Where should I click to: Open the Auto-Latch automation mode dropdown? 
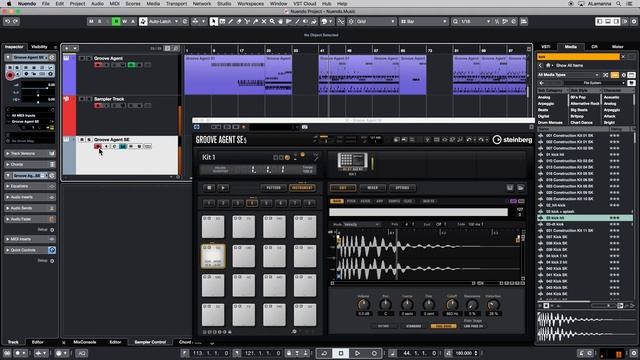coord(163,21)
